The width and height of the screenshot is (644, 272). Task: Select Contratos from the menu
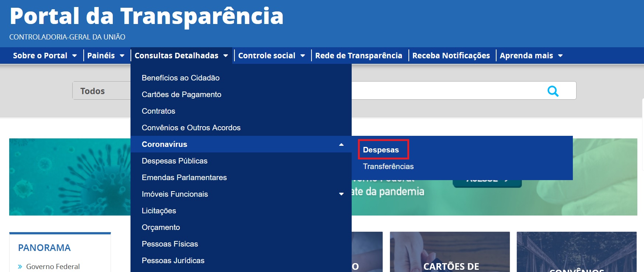coord(159,111)
